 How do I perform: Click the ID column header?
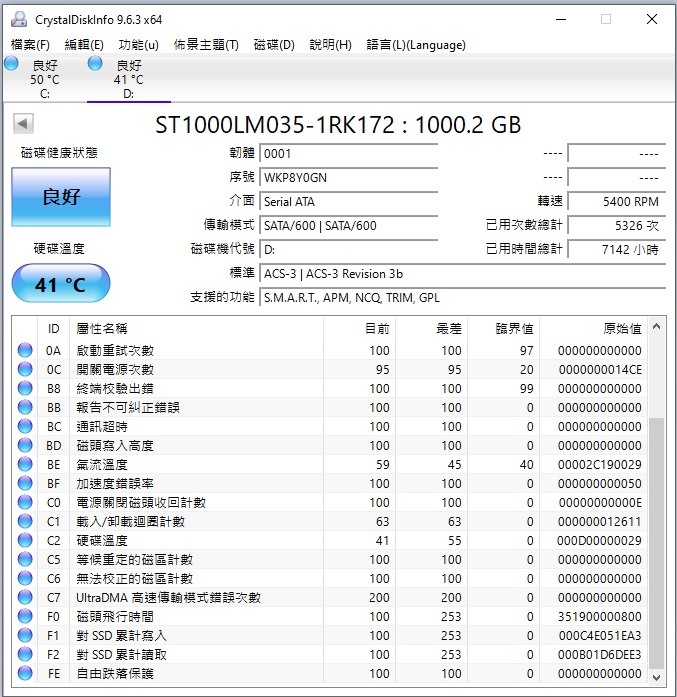[53, 329]
